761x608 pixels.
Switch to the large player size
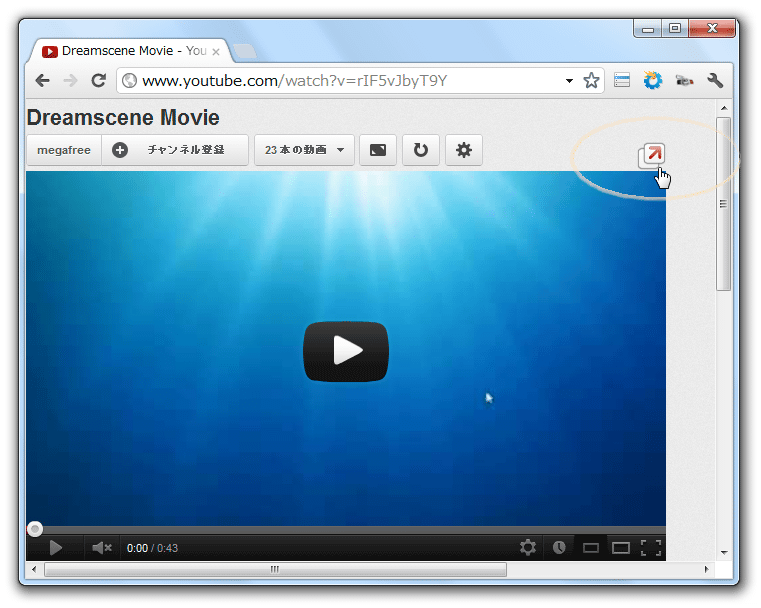coord(621,548)
